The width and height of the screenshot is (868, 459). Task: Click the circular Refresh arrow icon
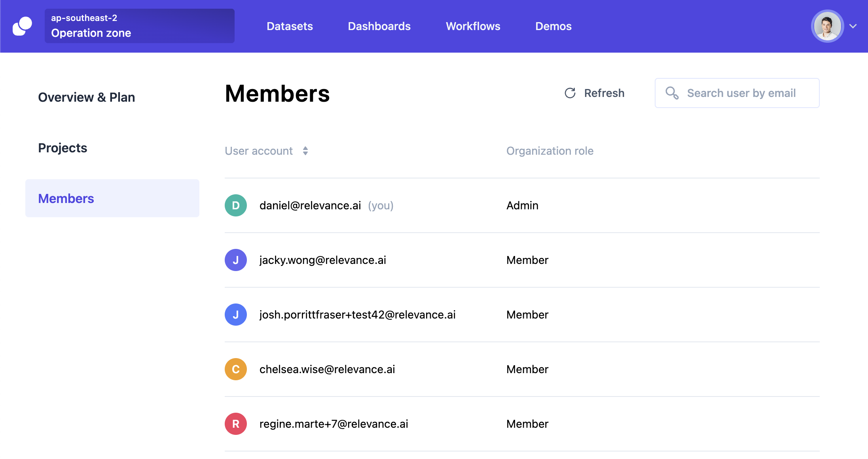(570, 93)
